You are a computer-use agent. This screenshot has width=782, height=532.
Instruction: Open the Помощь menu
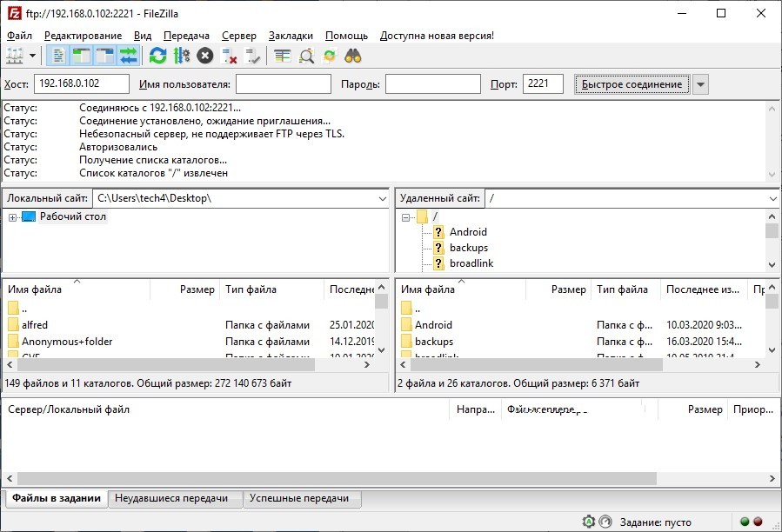[x=346, y=36]
